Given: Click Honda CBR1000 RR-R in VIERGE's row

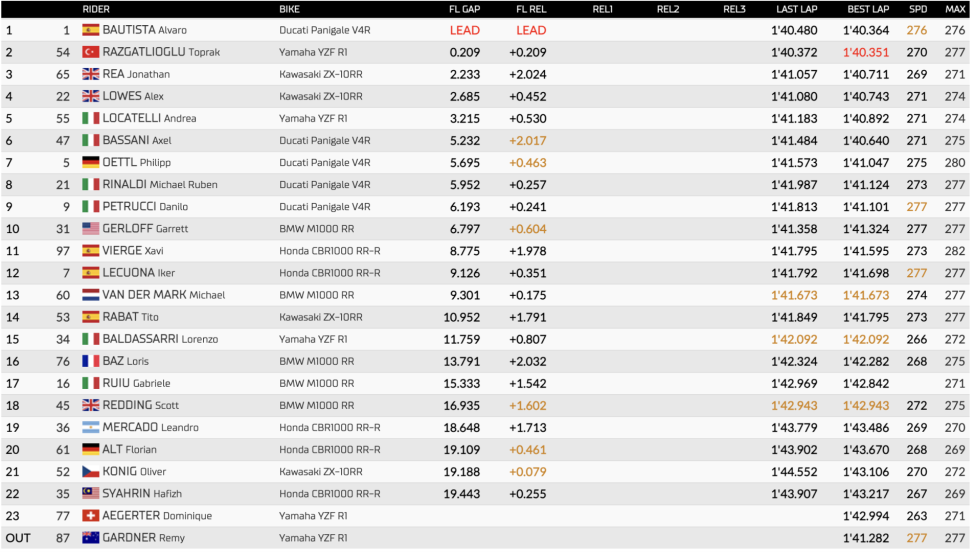Looking at the screenshot, I should (x=330, y=251).
